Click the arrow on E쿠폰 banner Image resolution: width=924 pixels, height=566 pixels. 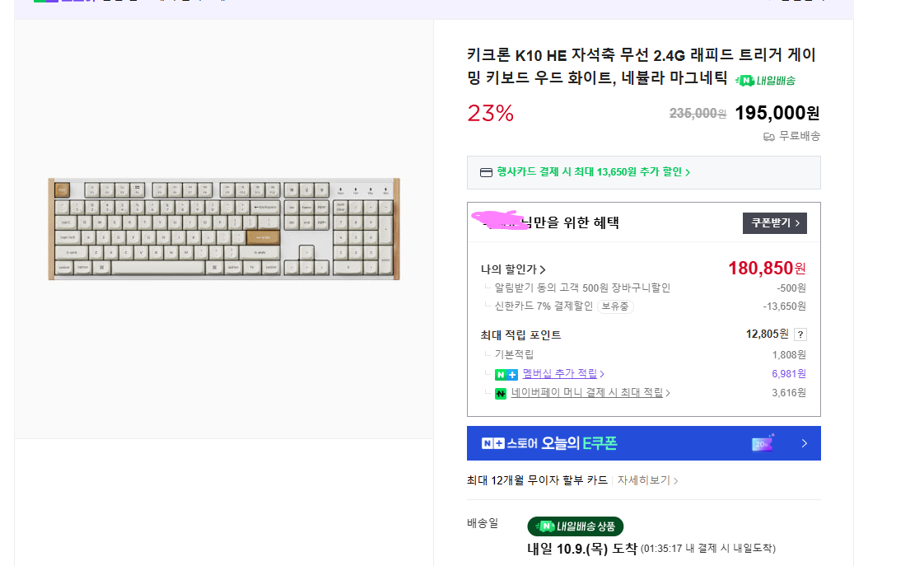804,443
